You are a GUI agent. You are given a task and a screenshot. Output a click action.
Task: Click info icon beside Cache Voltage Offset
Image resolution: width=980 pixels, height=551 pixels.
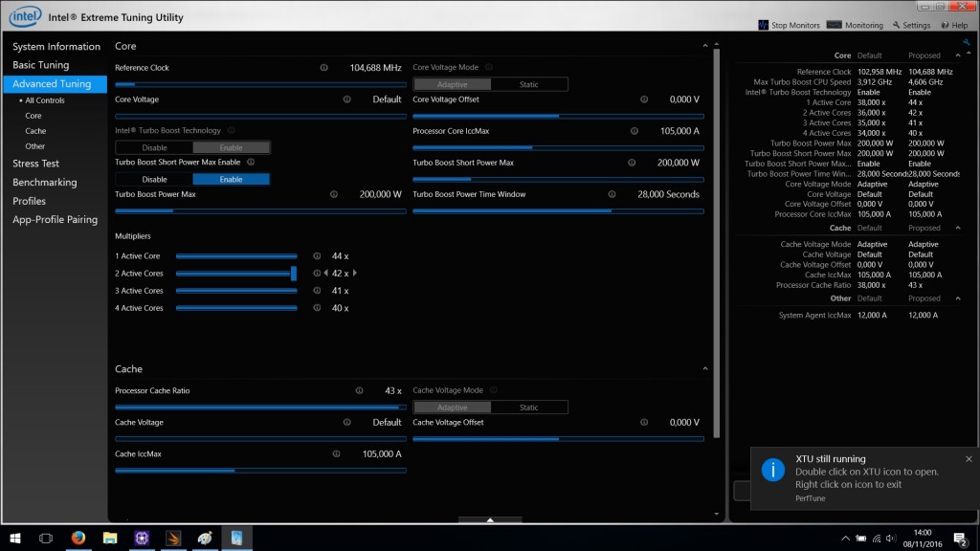coord(644,422)
